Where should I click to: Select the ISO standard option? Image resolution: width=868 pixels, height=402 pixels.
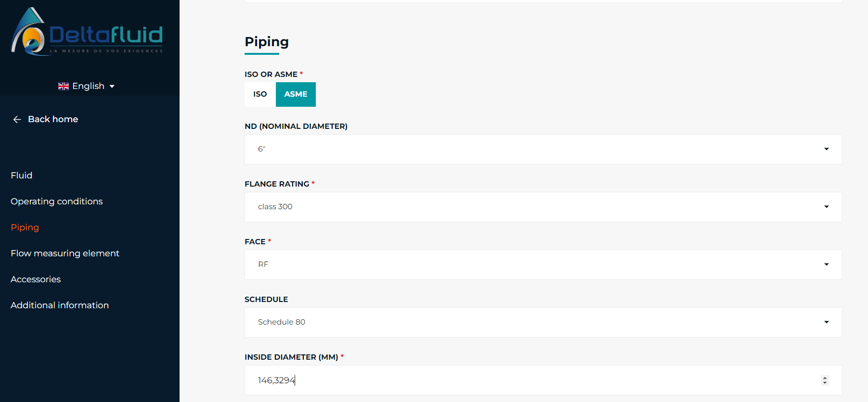[x=260, y=94]
